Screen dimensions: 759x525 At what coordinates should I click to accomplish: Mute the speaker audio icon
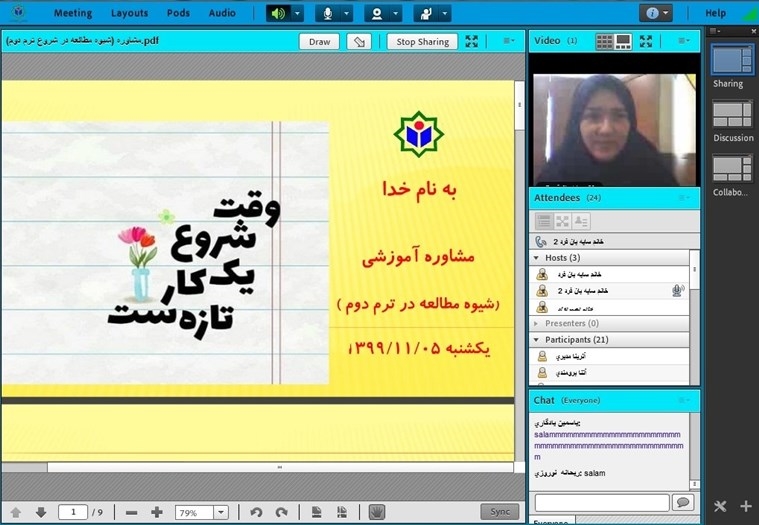278,13
